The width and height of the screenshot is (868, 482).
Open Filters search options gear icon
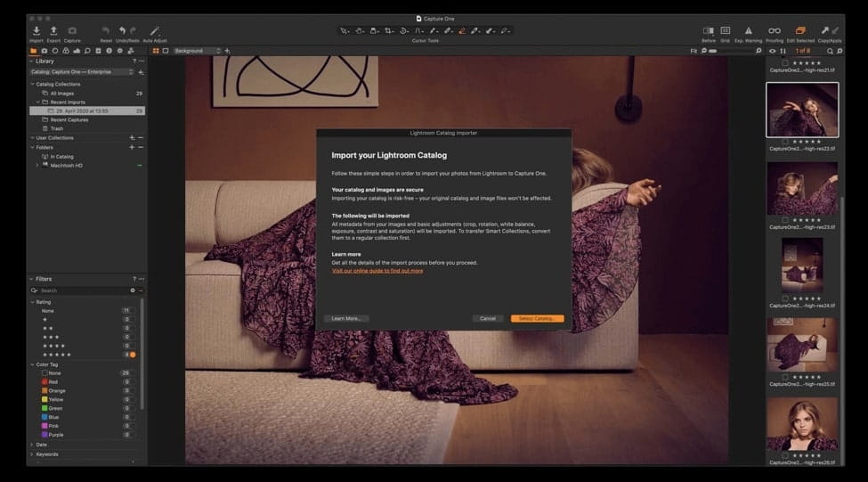pyautogui.click(x=133, y=290)
